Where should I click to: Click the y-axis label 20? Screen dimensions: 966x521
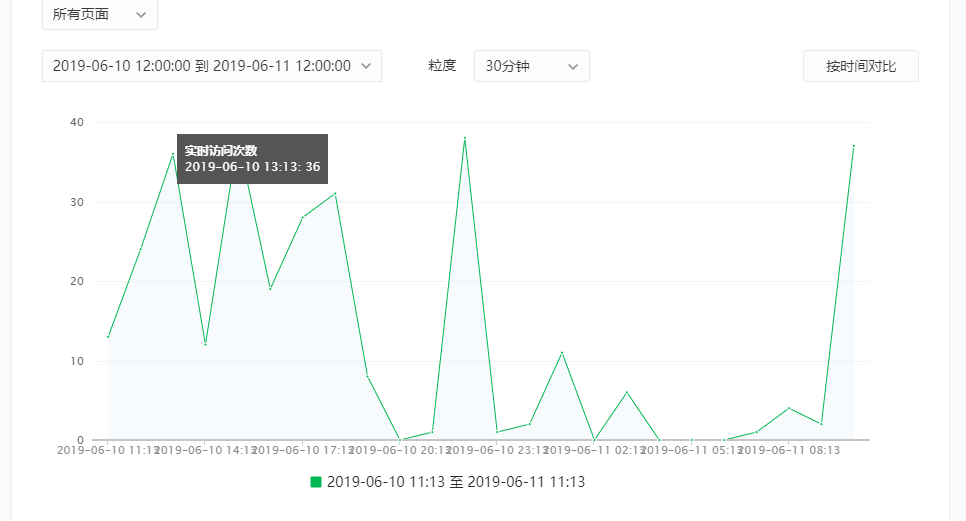tap(77, 281)
